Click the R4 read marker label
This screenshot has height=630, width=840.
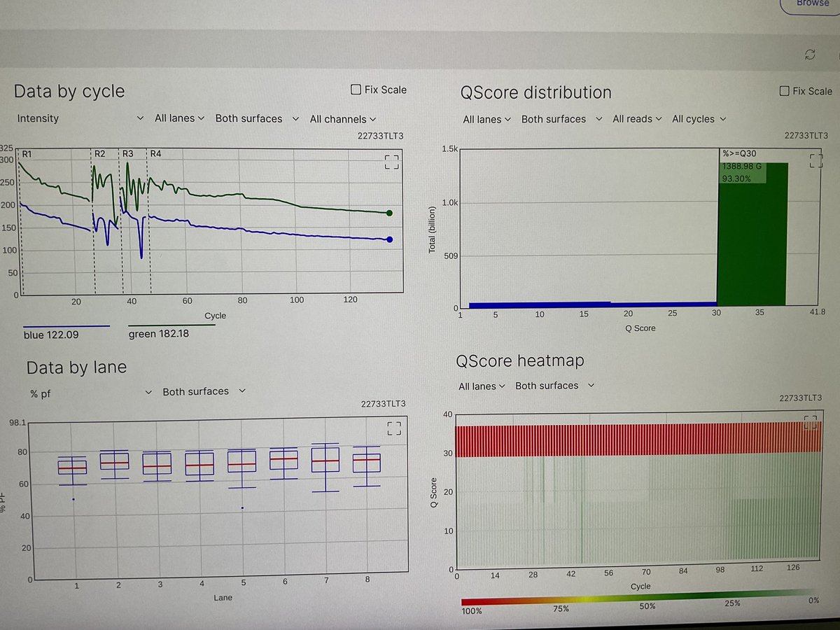pos(156,153)
